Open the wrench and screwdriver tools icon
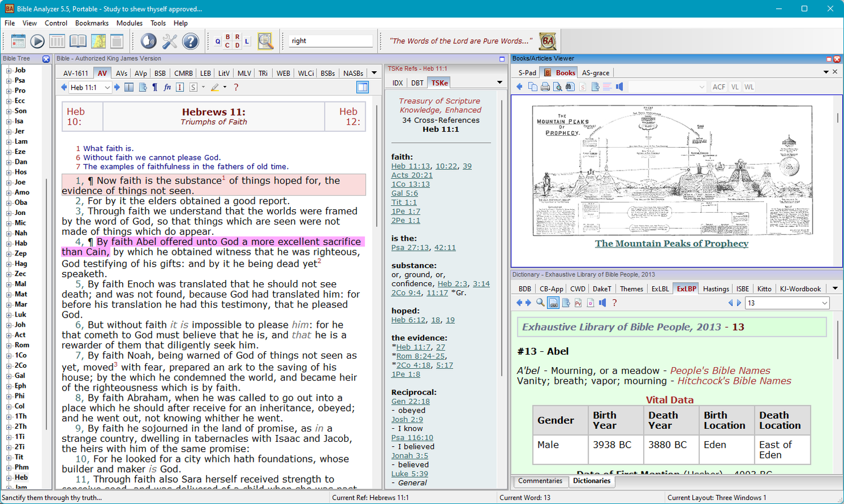The image size is (844, 504). [x=169, y=41]
